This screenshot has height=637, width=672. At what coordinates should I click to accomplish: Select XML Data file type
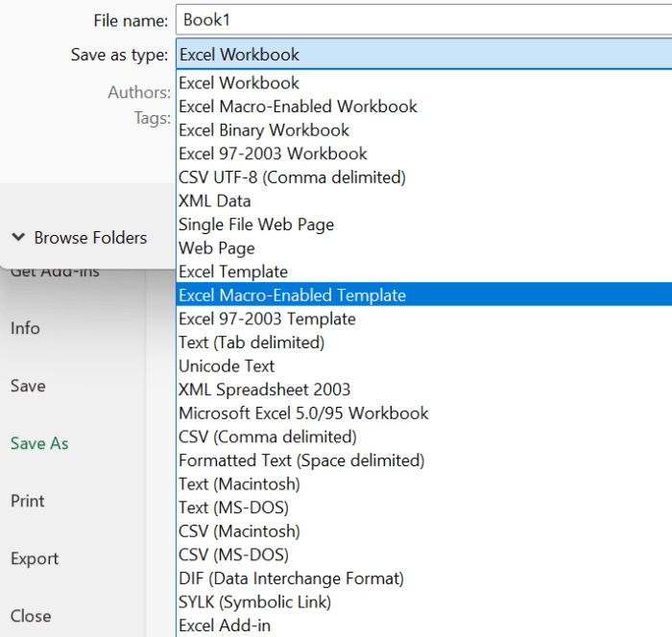coord(214,201)
